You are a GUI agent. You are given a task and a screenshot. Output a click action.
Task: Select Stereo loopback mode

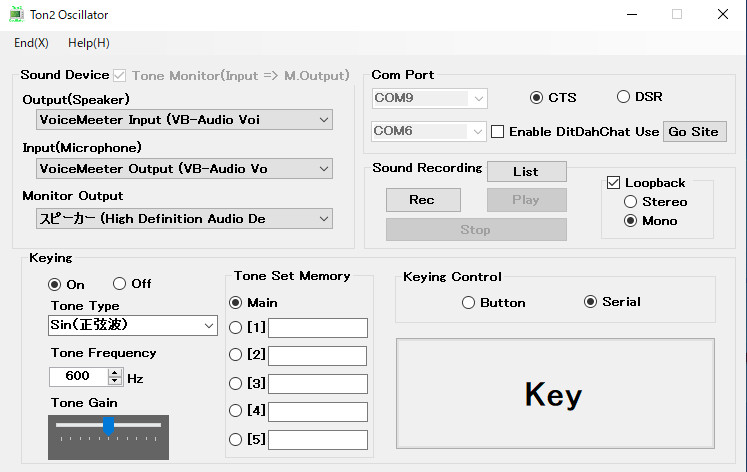click(x=630, y=201)
